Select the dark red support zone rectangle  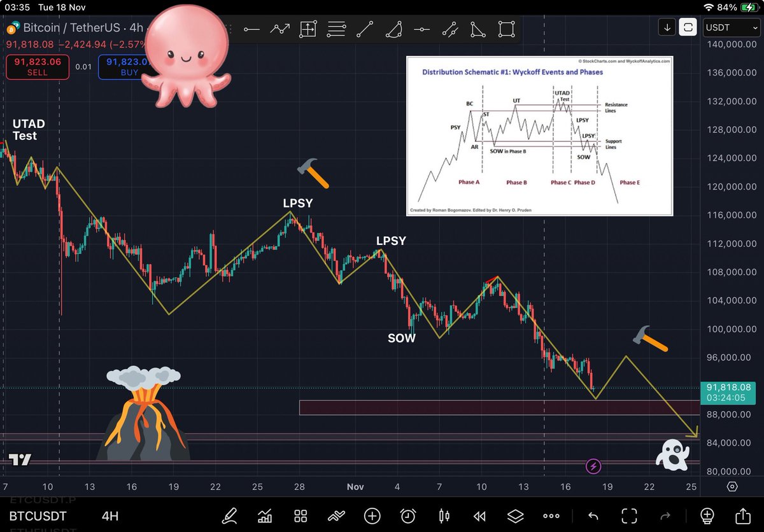499,407
